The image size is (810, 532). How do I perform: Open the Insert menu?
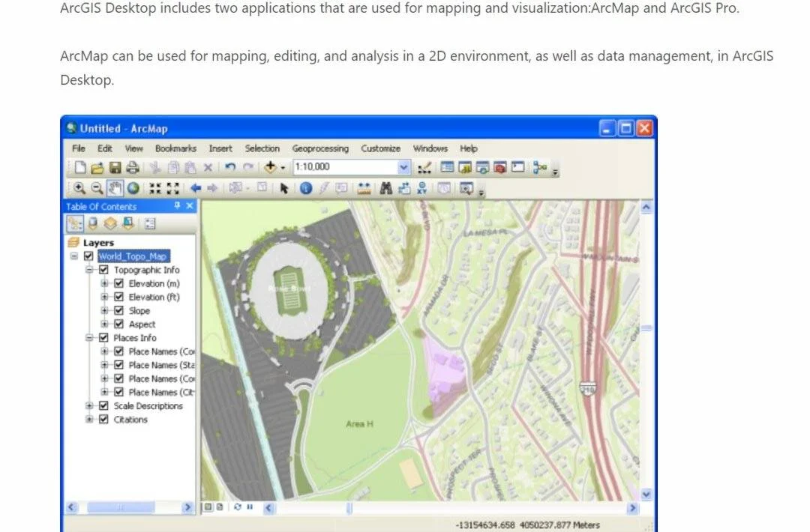220,148
